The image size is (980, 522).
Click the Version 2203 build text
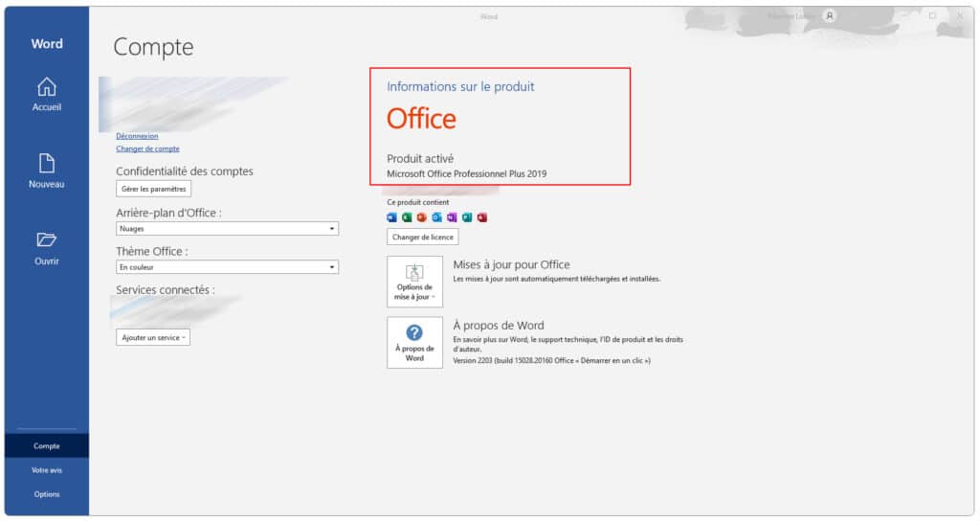551,361
